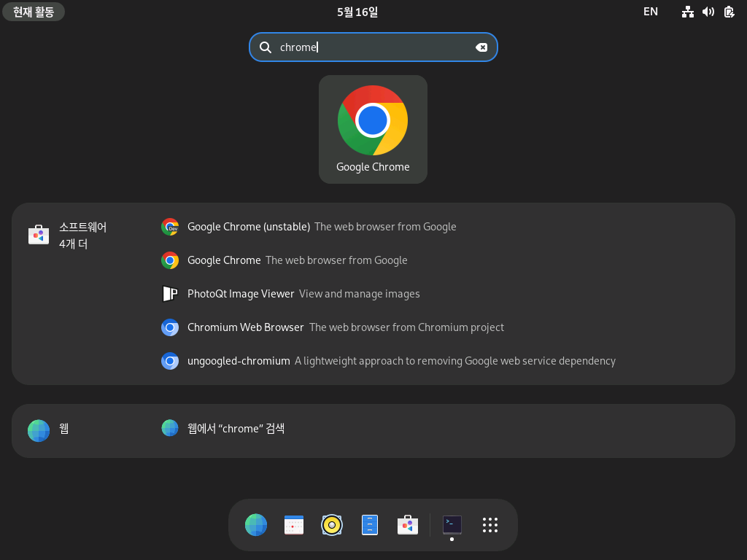Click the PhotoQt Image Viewer icon
Screen dimensions: 747x560
click(x=170, y=294)
